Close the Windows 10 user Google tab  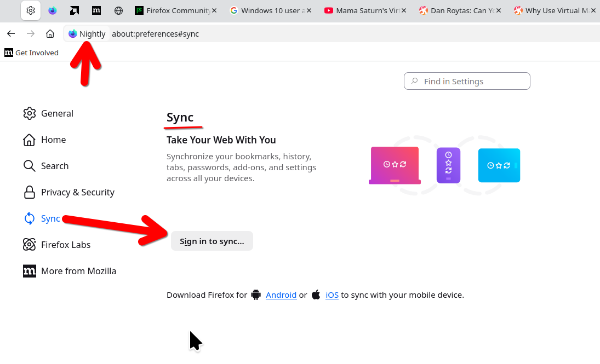pos(309,10)
